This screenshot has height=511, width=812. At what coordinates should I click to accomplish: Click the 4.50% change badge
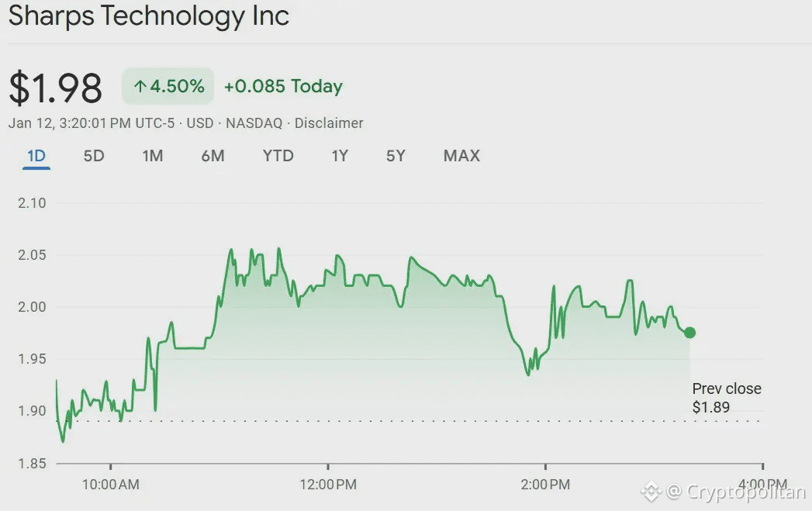point(168,86)
